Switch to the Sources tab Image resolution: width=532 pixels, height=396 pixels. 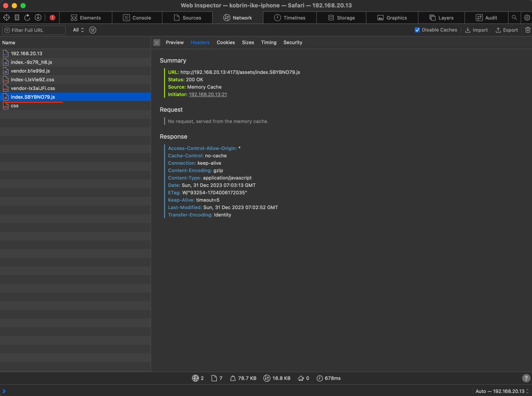click(187, 18)
